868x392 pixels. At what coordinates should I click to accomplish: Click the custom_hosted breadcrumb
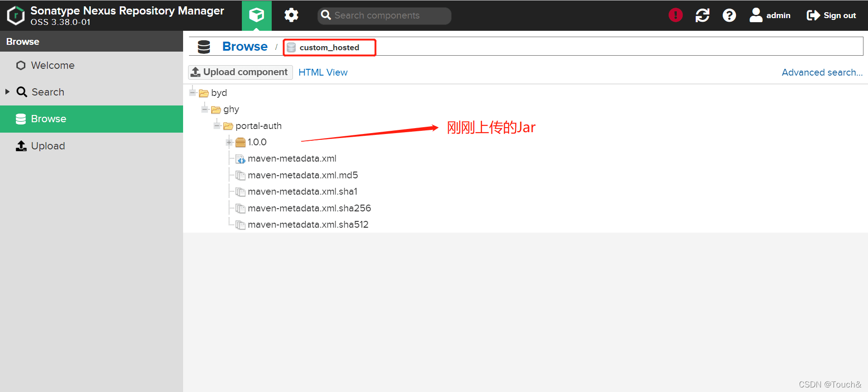pos(329,48)
